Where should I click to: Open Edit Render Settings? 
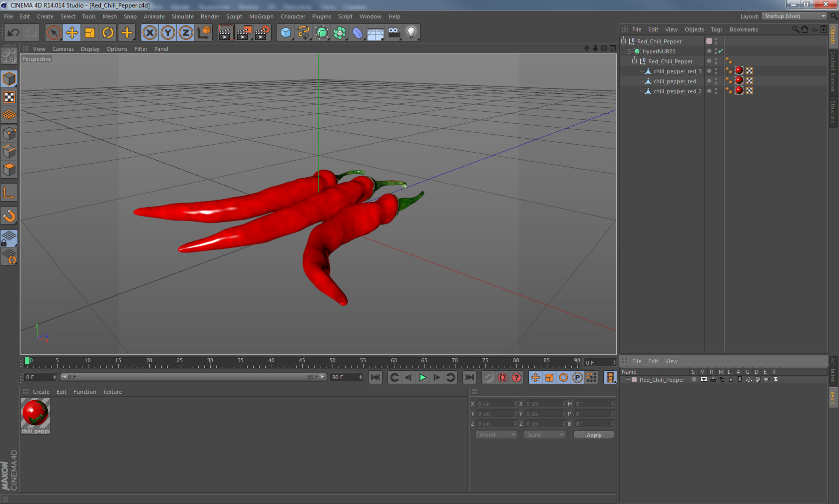point(262,33)
